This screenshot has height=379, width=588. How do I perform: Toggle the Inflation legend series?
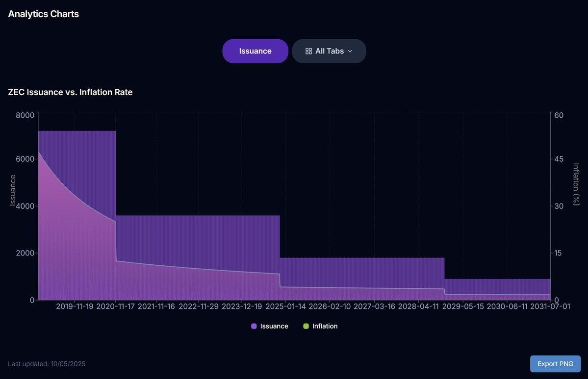pos(320,326)
